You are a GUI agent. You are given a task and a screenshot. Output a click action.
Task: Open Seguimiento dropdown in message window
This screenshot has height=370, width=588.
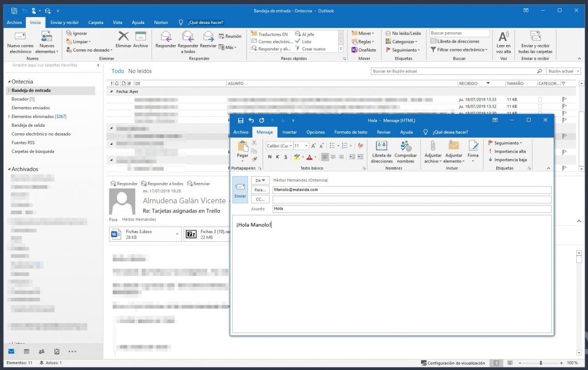505,143
